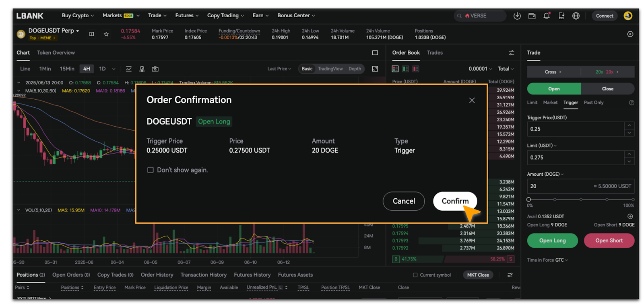Open the wallet icon in top bar
The image size is (644, 306).
(532, 16)
